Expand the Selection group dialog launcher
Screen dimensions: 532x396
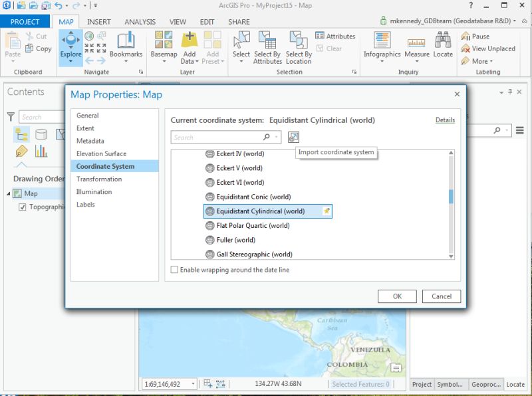click(x=354, y=72)
